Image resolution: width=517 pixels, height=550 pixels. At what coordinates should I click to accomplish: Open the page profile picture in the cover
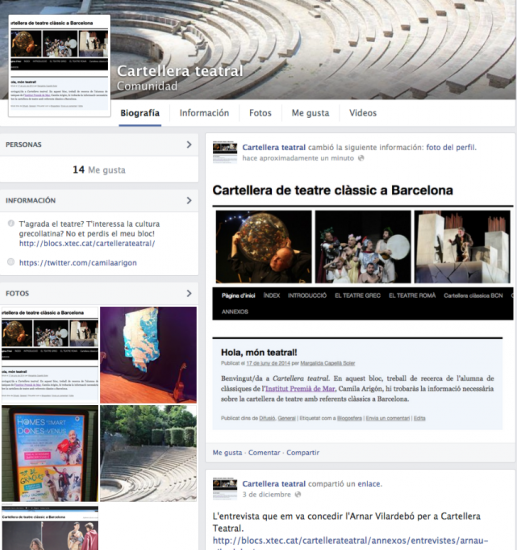[59, 66]
